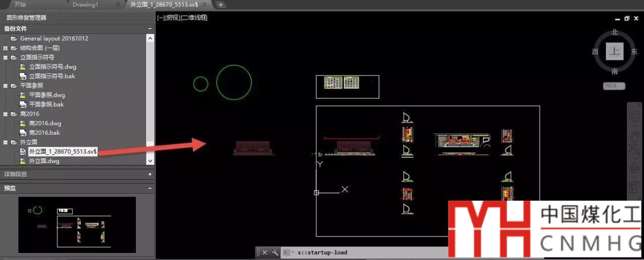Click the new drawing tab plus icon
Image resolution: width=644 pixels, height=260 pixels.
[x=221, y=5]
